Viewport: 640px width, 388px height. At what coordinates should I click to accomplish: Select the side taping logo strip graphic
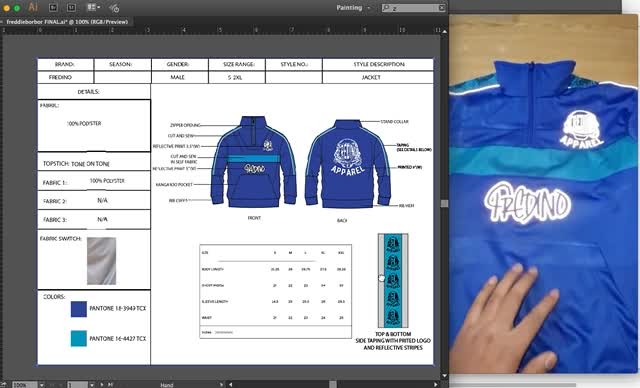(x=393, y=280)
